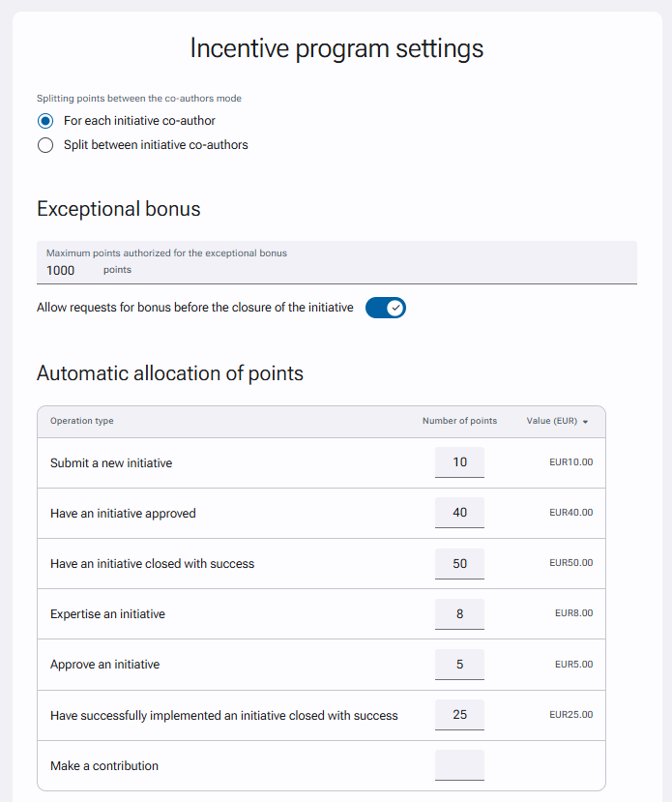
Task: Click the 'Submit a new initiative' row label
Action: (x=111, y=462)
